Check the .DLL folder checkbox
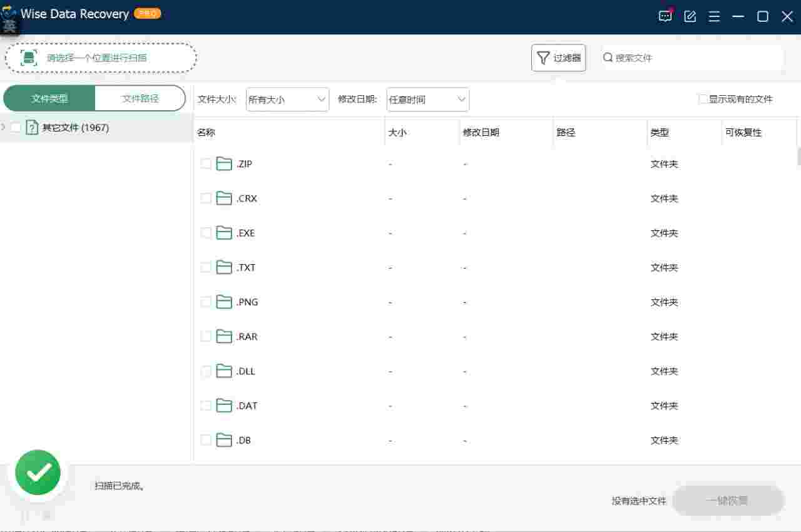 click(206, 371)
